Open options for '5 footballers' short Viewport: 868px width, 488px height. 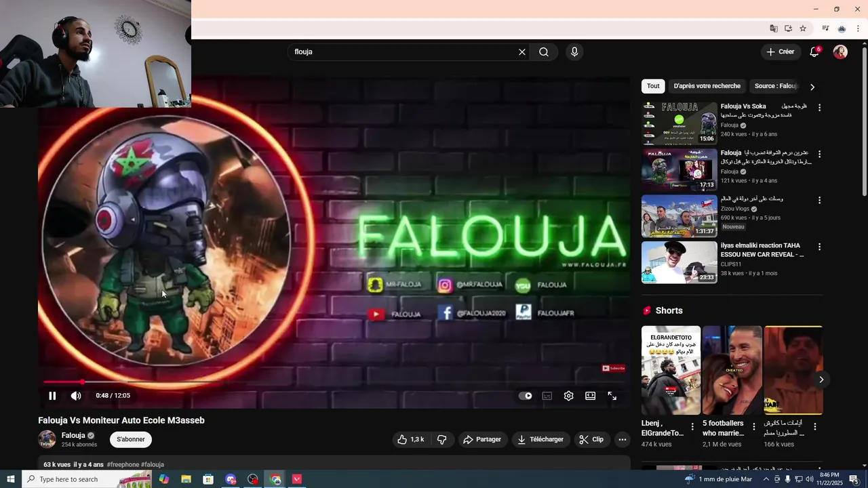pos(753,427)
